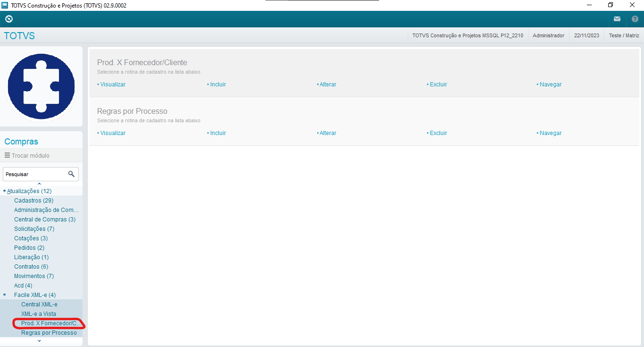Collapse the Atualizações (12) menu group
This screenshot has width=644, height=347.
[29, 191]
